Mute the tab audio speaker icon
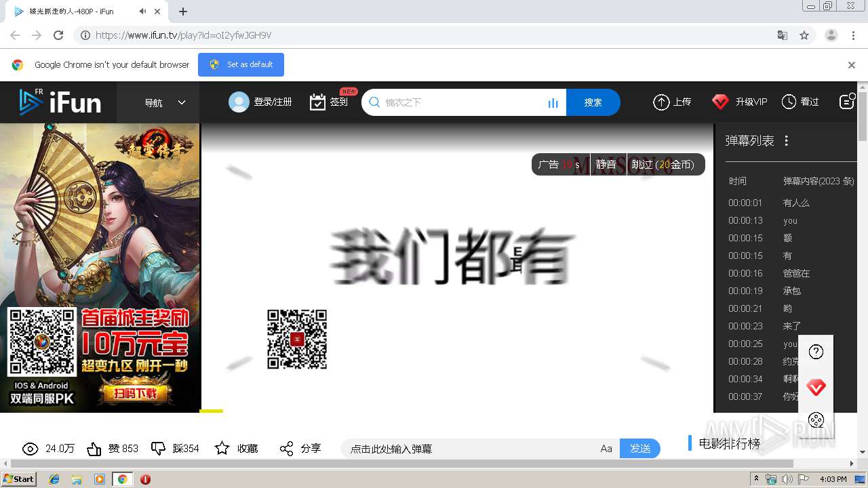The width and height of the screenshot is (868, 488). click(x=142, y=12)
